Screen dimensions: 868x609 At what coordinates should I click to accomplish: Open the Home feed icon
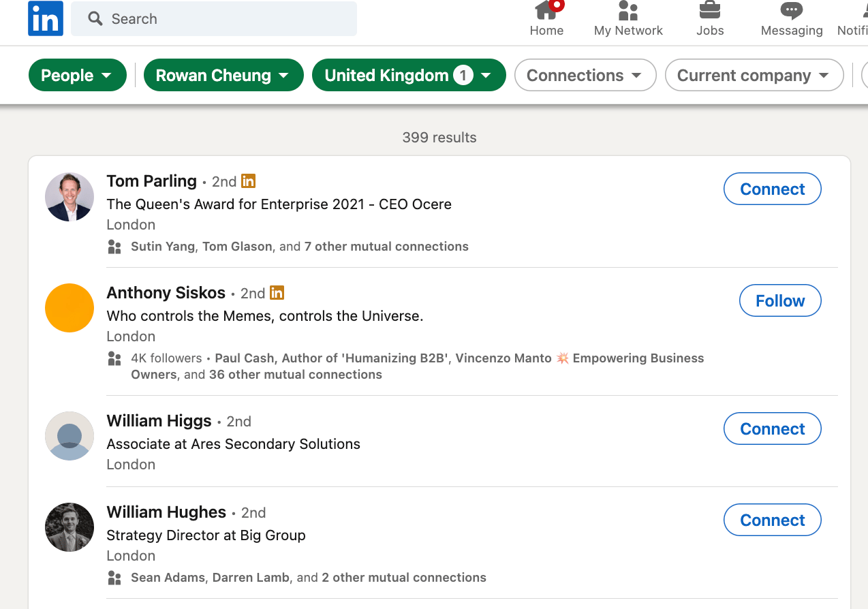546,11
